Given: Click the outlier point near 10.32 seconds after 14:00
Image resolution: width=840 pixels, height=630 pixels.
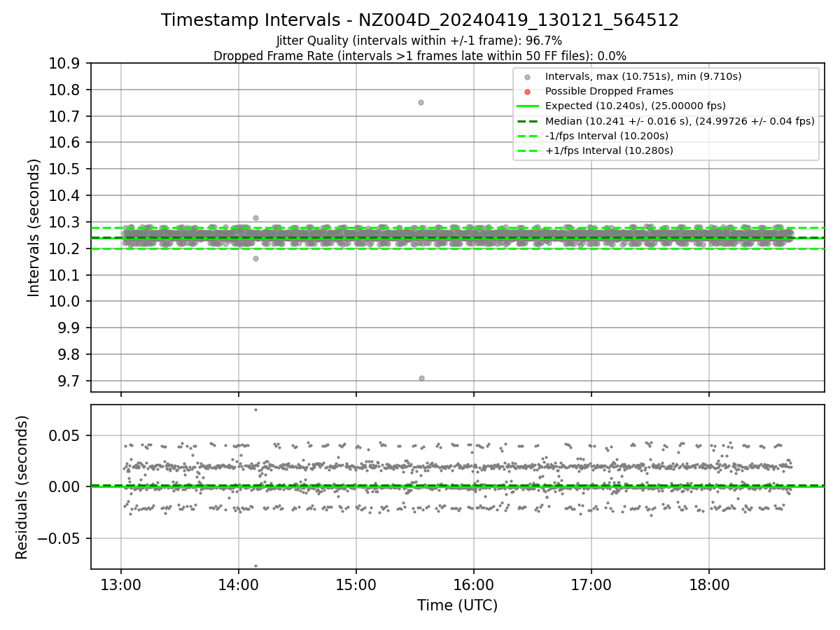Looking at the screenshot, I should [255, 218].
